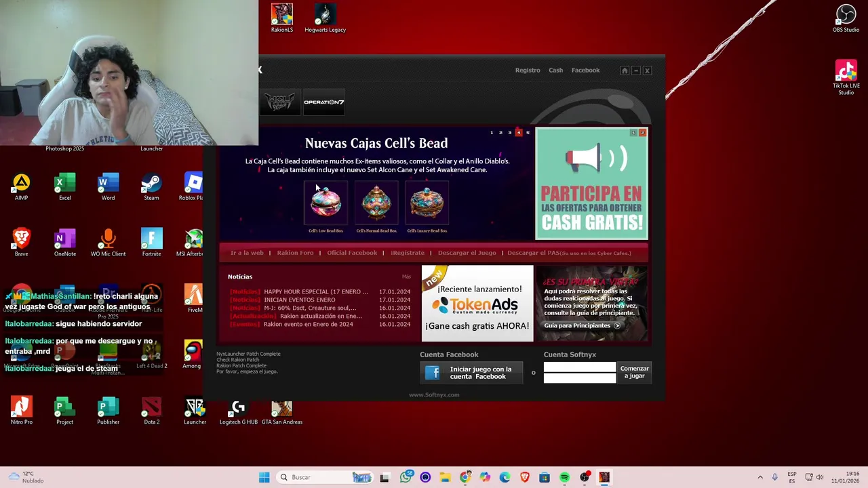Launch Steam from the desktop
The image size is (868, 488).
point(151,186)
